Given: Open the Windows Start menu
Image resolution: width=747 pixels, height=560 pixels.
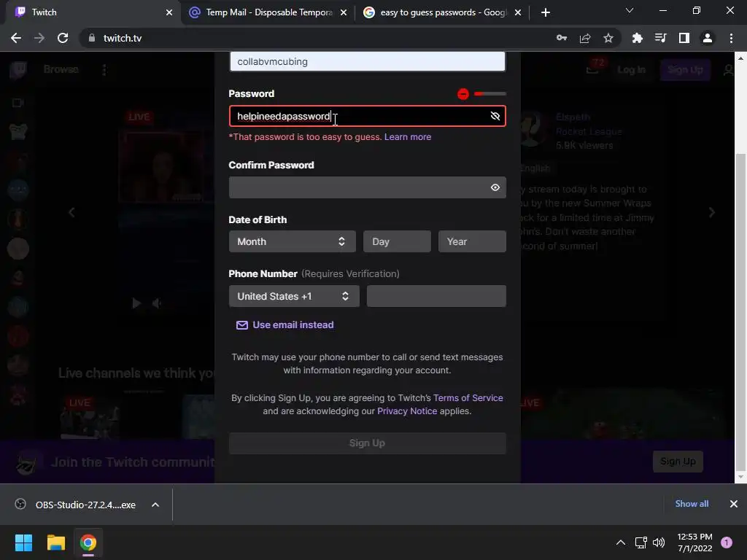Looking at the screenshot, I should [x=23, y=542].
